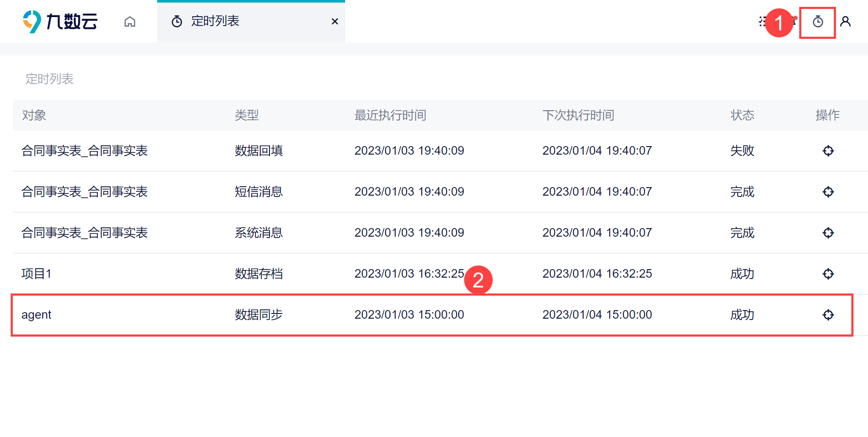Image resolution: width=868 pixels, height=437 pixels.
Task: Select the 数据存档 type cell
Action: click(259, 274)
